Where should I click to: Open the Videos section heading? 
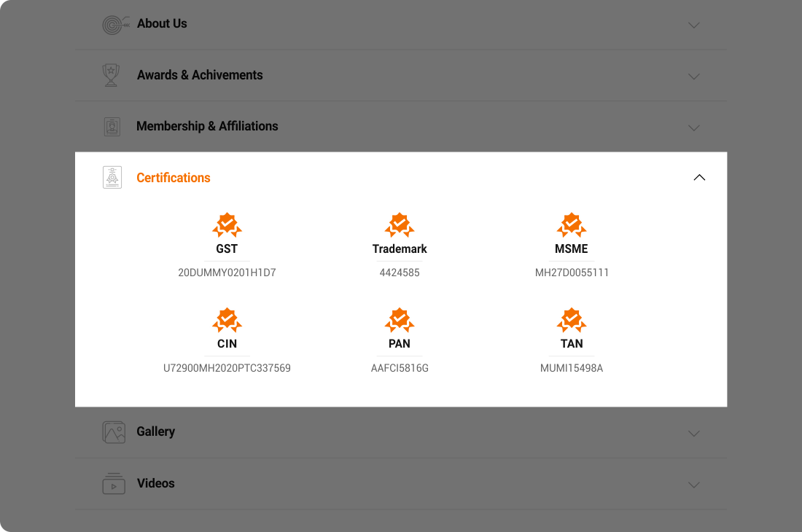tap(155, 483)
